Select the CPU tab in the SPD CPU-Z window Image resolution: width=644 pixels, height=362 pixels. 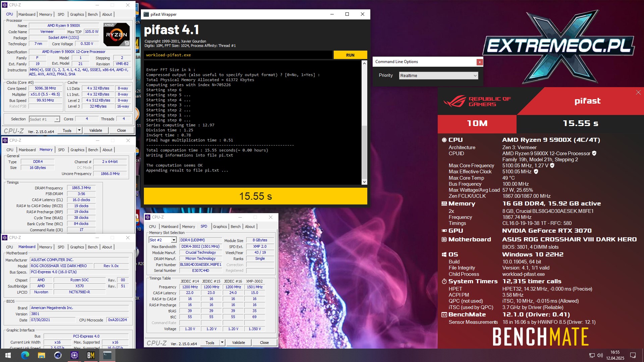click(x=153, y=227)
